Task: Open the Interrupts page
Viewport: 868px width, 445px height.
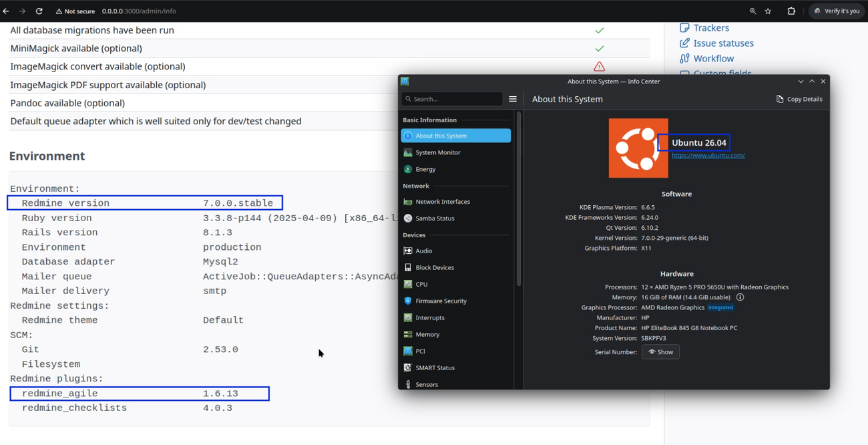Action: pyautogui.click(x=456, y=317)
